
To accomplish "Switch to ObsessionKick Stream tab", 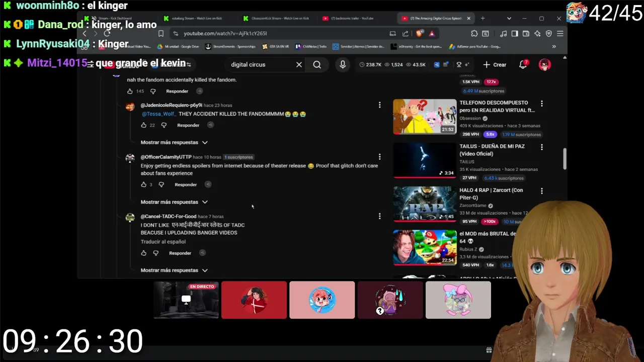I will coord(276,18).
